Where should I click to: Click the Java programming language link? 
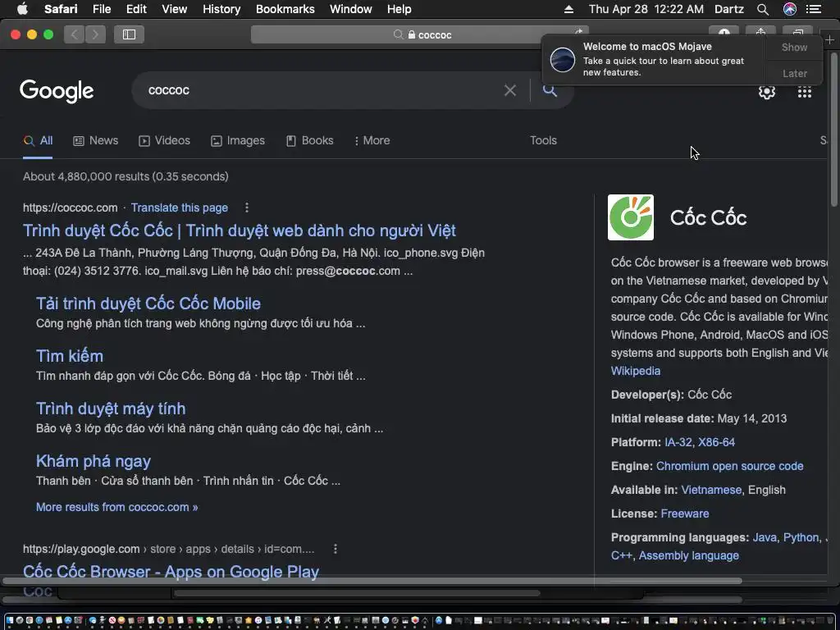[765, 538]
